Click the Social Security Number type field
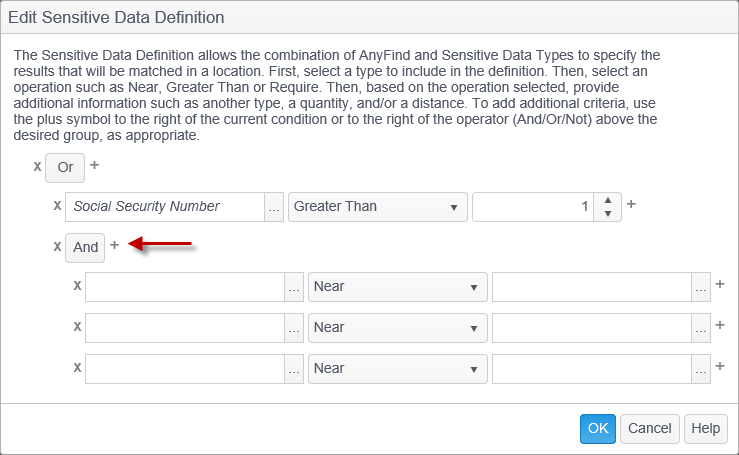The width and height of the screenshot is (739, 455). click(x=165, y=207)
